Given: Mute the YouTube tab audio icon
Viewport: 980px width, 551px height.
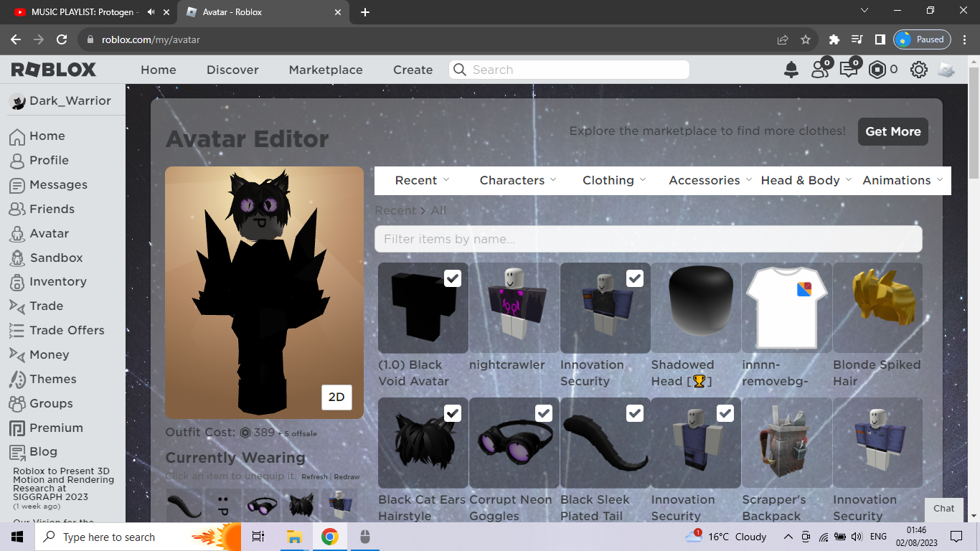Looking at the screenshot, I should coord(151,12).
